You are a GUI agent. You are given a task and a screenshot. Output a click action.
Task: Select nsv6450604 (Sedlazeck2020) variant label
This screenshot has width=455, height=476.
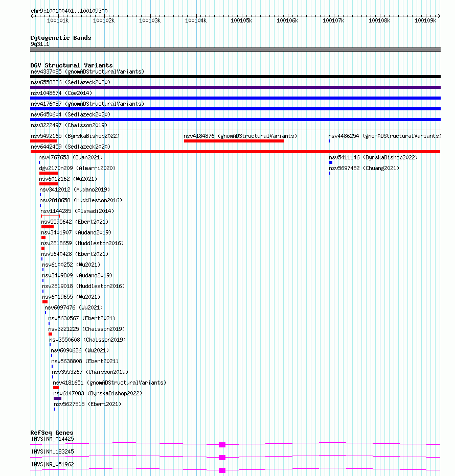71,114
